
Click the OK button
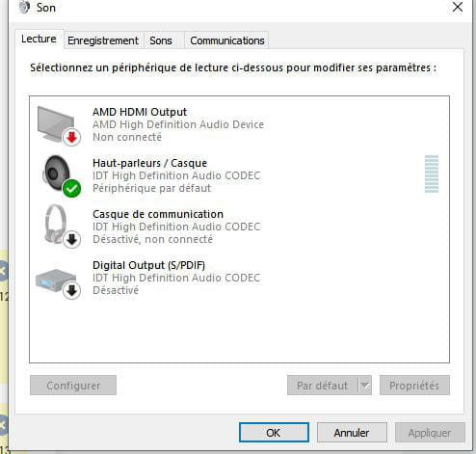tap(274, 433)
